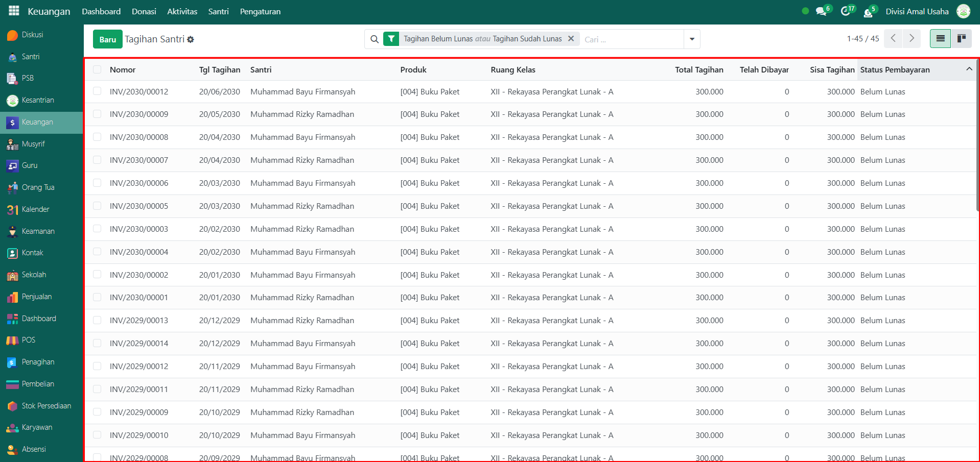Select checkbox for invoice INV/2030/00012
980x462 pixels.
(x=97, y=91)
